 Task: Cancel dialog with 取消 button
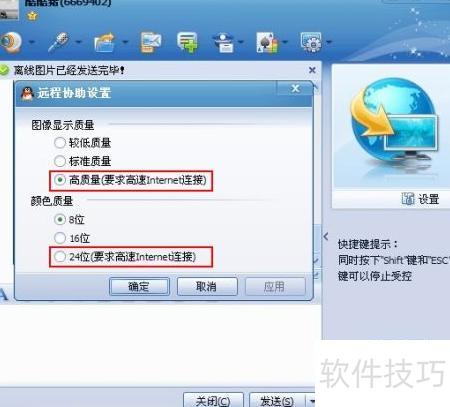click(207, 286)
